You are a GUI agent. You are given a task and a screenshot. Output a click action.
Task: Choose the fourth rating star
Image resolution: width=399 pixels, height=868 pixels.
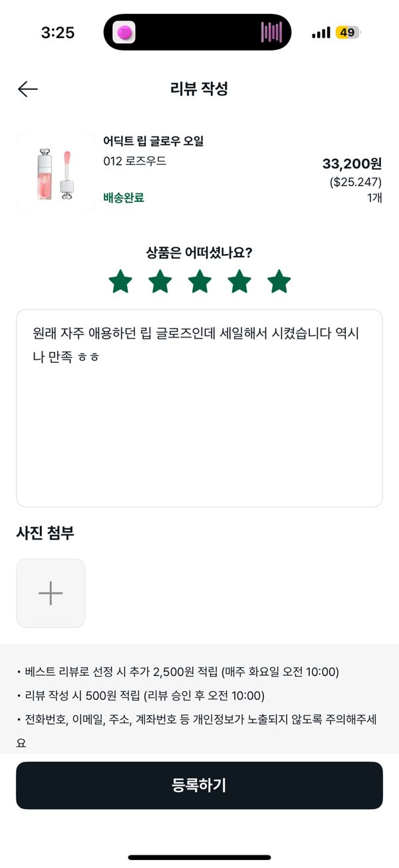[x=239, y=282]
